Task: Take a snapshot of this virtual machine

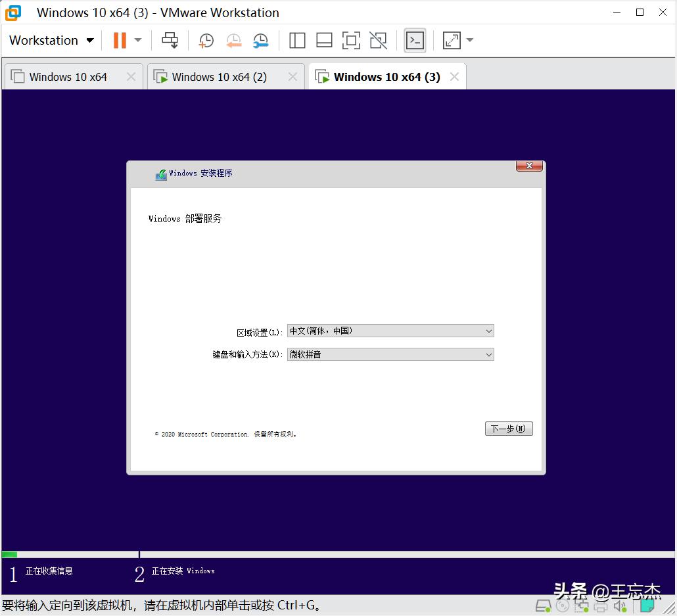Action: tap(206, 40)
